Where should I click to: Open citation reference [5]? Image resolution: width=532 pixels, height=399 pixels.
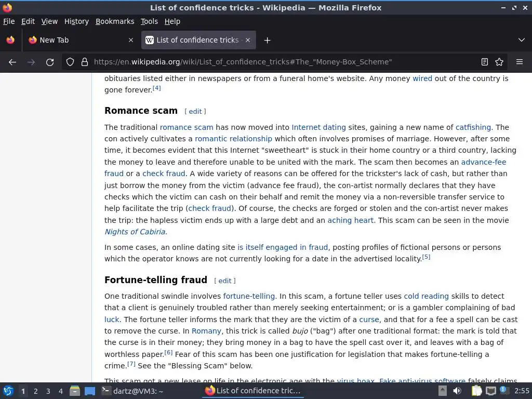coord(426,257)
